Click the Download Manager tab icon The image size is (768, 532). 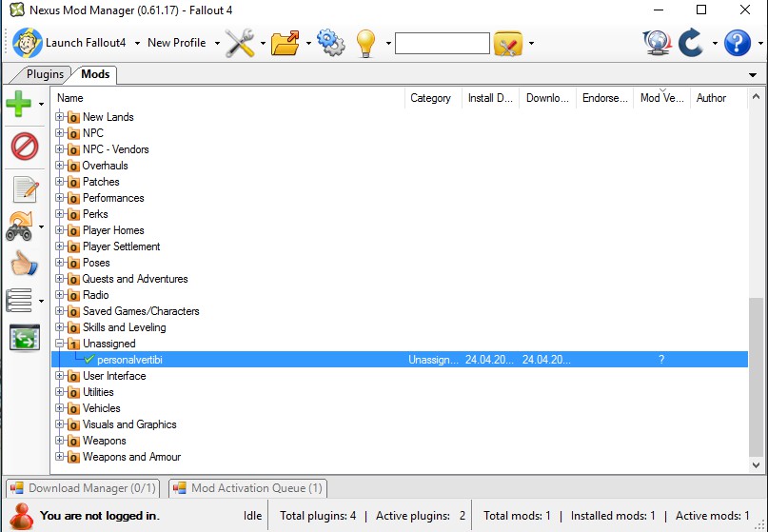coord(16,488)
